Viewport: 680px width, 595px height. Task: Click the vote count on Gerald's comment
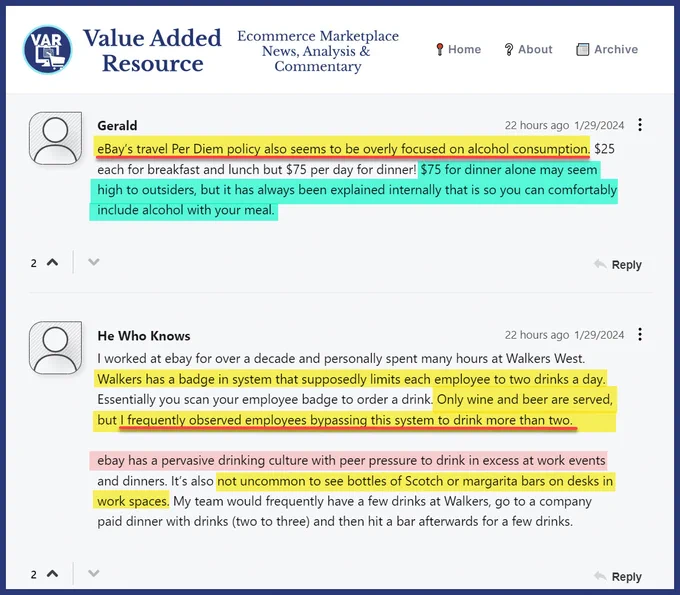[34, 263]
